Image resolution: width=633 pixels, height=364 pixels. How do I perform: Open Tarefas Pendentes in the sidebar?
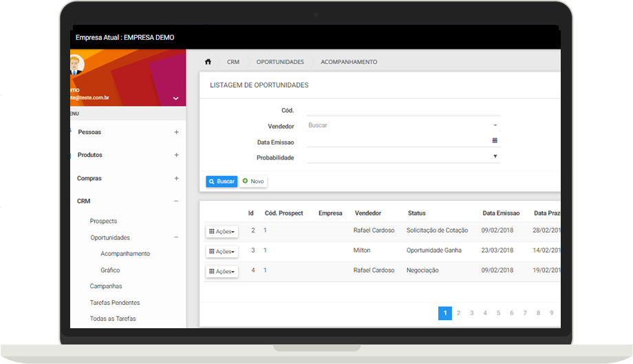click(115, 303)
